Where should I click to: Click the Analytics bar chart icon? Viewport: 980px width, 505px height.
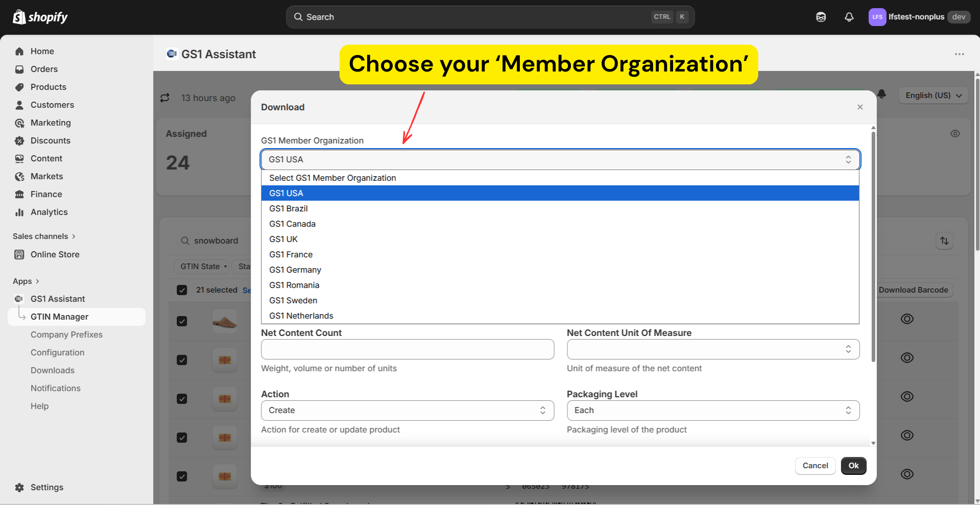click(19, 212)
